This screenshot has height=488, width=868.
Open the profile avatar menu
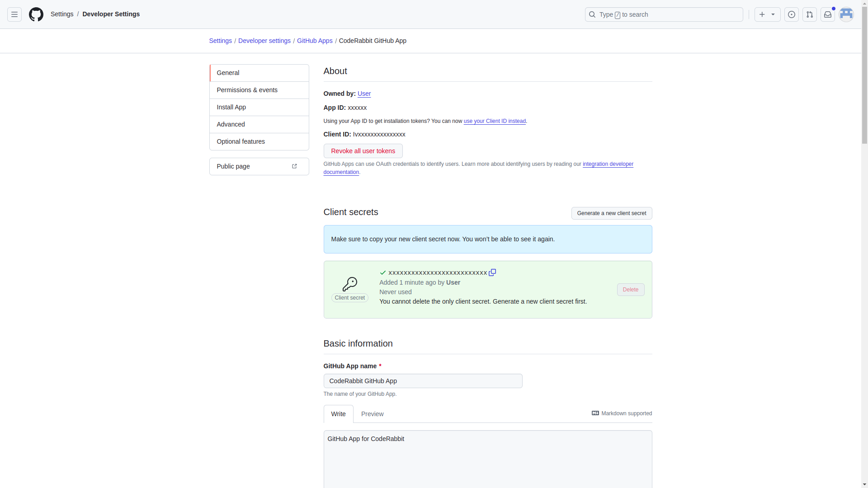[x=846, y=14]
